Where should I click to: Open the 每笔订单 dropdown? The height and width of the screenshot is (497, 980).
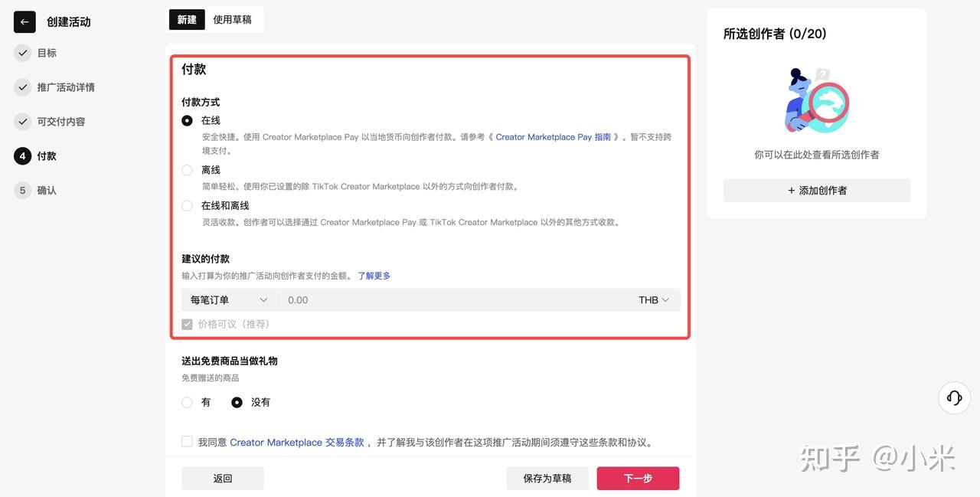coord(227,299)
